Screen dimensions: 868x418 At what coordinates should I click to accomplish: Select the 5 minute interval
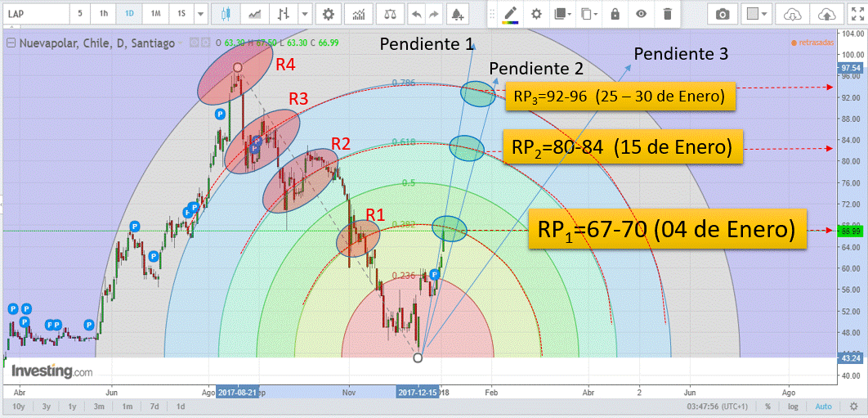[x=80, y=14]
